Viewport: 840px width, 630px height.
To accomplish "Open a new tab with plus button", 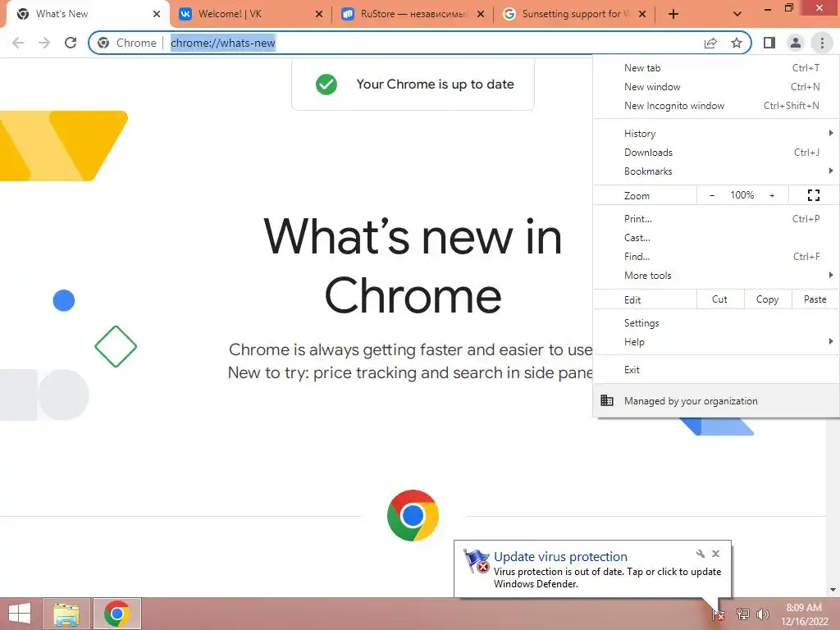I will coord(673,14).
